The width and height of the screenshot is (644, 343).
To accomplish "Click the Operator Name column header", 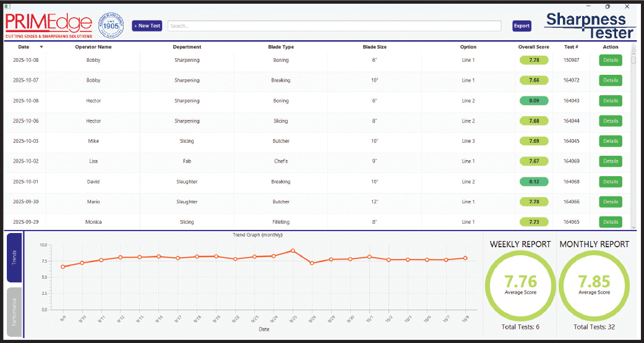I will coord(93,47).
